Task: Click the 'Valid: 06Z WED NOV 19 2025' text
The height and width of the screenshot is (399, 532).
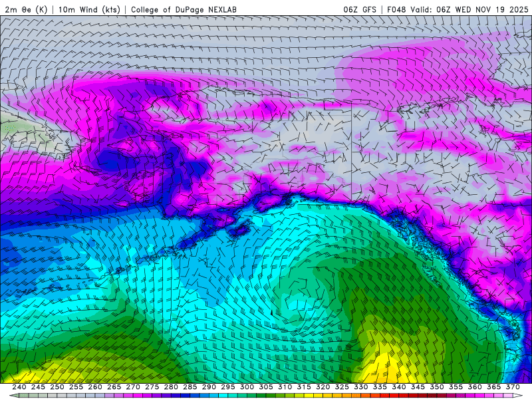Action: point(469,9)
